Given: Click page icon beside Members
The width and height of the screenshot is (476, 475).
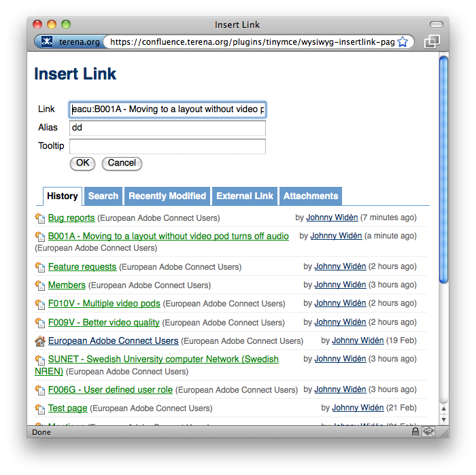Looking at the screenshot, I should pos(39,285).
